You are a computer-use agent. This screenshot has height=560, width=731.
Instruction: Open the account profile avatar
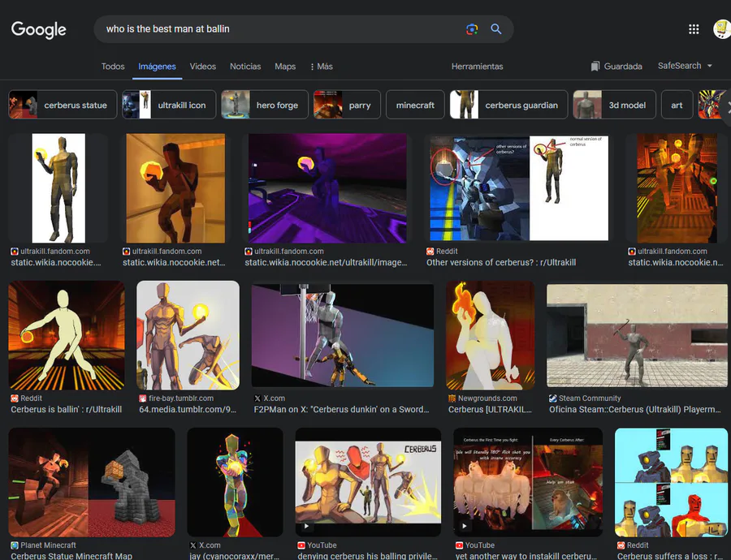[722, 29]
